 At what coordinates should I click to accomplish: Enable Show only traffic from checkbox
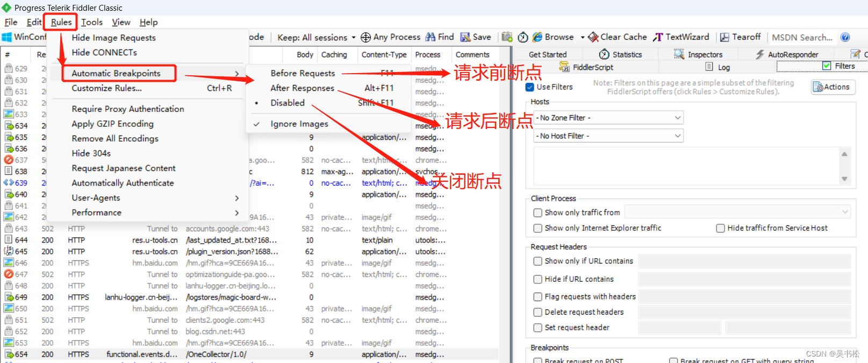pyautogui.click(x=537, y=213)
